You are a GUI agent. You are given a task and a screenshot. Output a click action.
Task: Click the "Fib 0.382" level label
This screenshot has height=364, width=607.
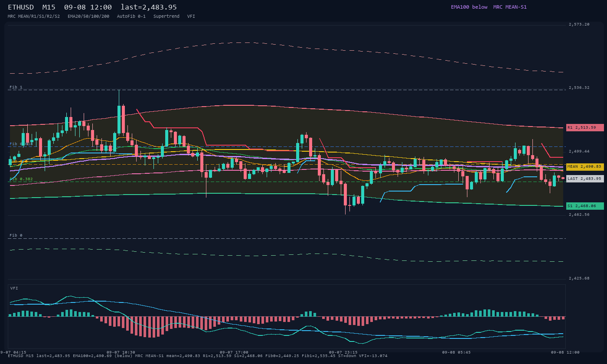coord(21,179)
